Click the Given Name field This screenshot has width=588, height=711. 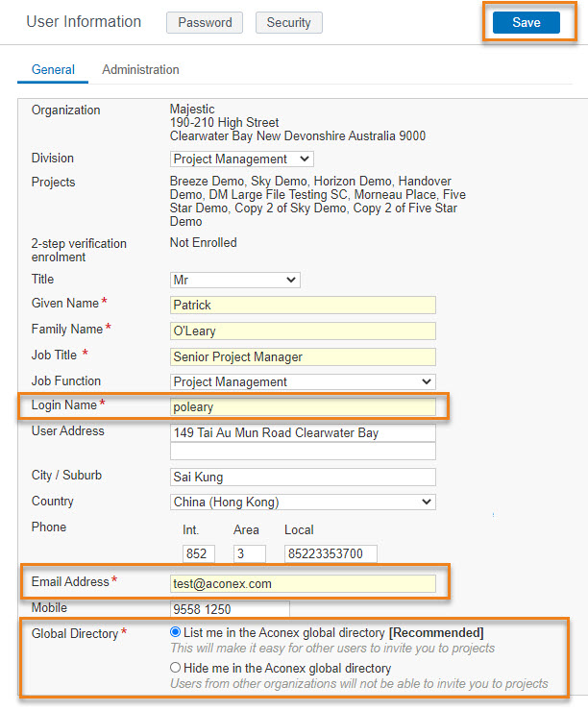coord(303,306)
